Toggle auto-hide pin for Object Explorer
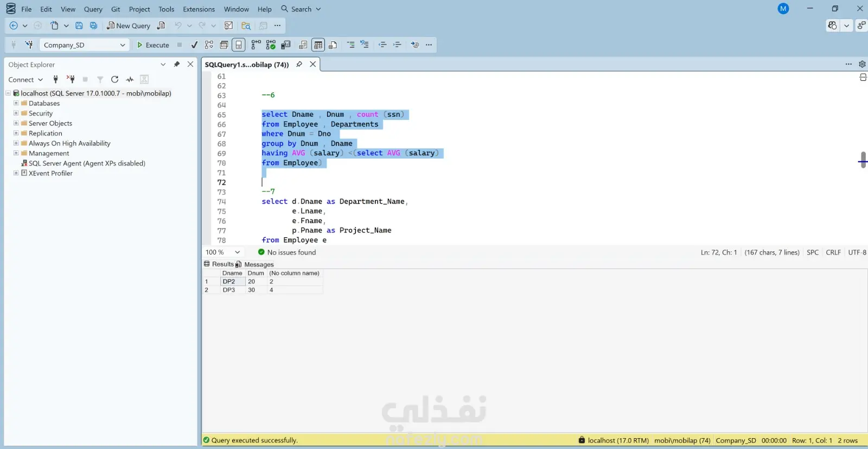 coord(176,65)
